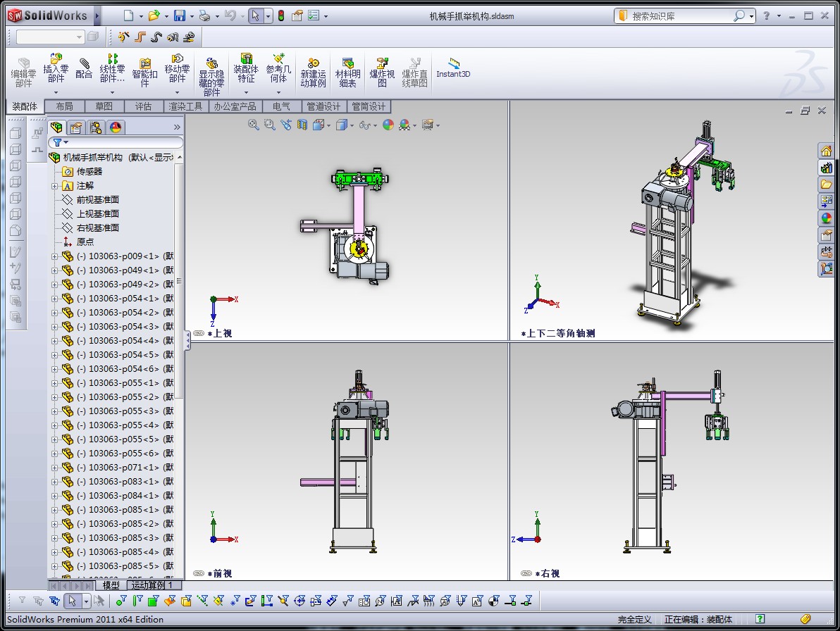Click the rebuild traffic light icon

pos(280,15)
